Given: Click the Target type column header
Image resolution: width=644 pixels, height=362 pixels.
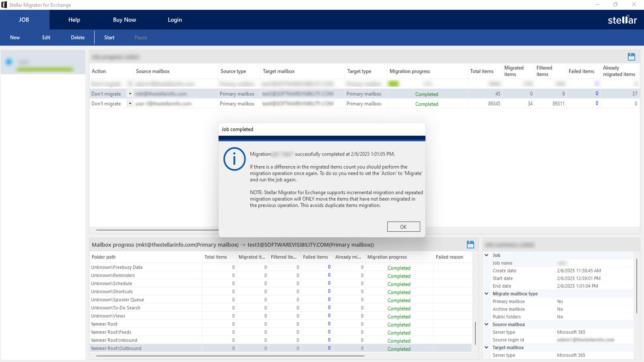Looking at the screenshot, I should 366,71.
